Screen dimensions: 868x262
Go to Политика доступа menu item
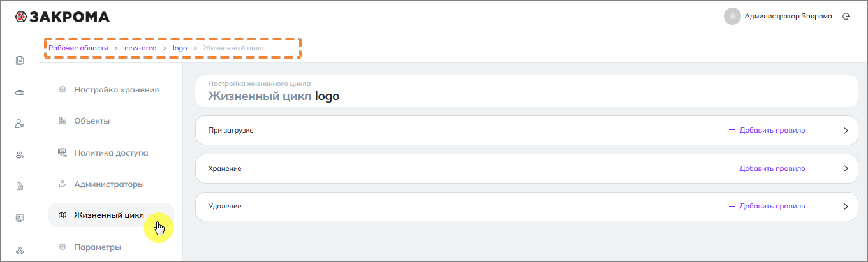111,153
